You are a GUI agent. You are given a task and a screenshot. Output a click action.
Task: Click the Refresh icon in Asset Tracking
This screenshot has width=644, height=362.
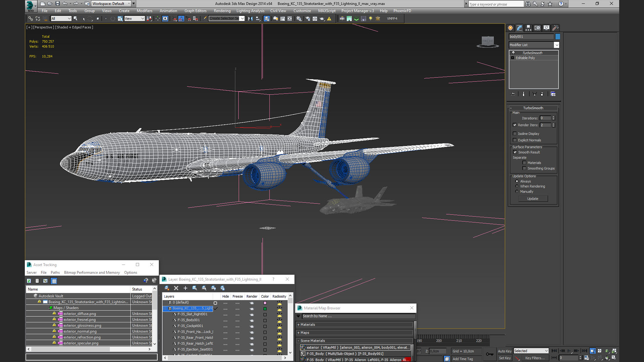click(x=29, y=281)
